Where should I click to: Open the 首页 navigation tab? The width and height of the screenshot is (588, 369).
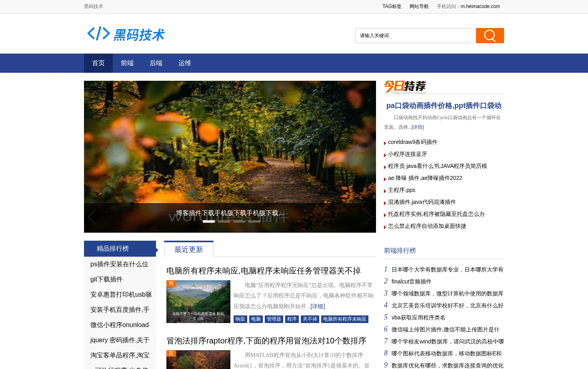pyautogui.click(x=98, y=63)
